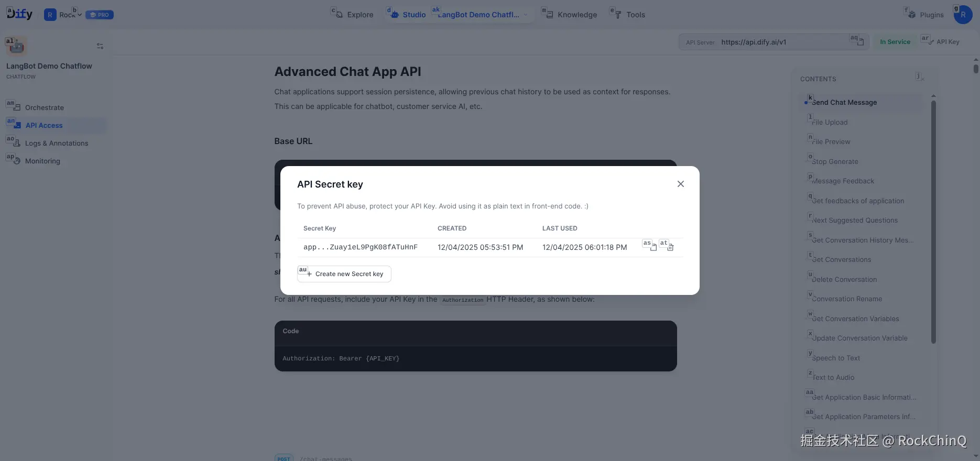Toggle the sidebar collapse icon

(x=100, y=46)
